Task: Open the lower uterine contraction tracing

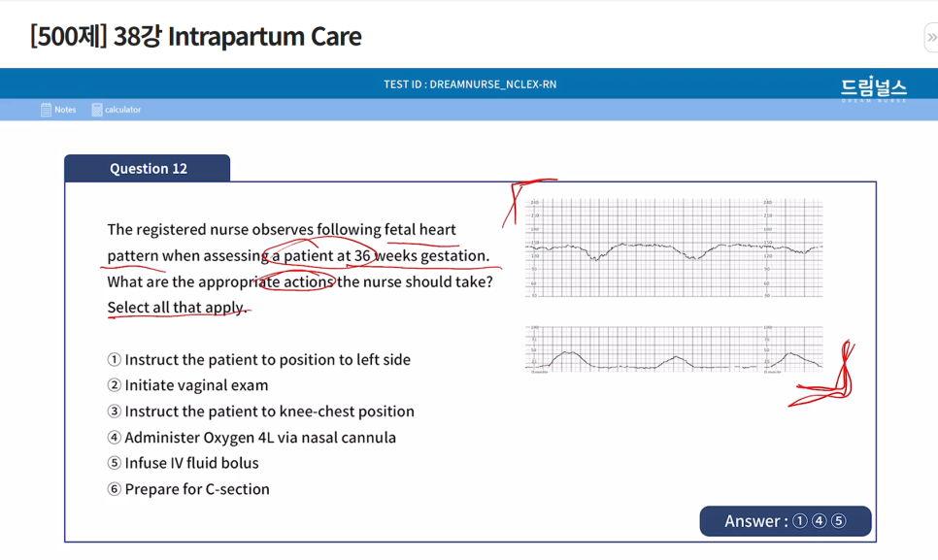Action: (x=674, y=350)
